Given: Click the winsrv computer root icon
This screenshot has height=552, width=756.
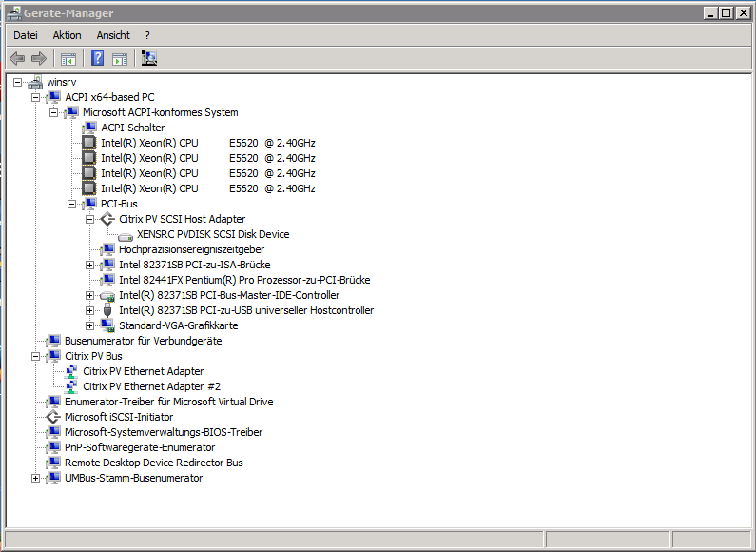Looking at the screenshot, I should (x=35, y=83).
